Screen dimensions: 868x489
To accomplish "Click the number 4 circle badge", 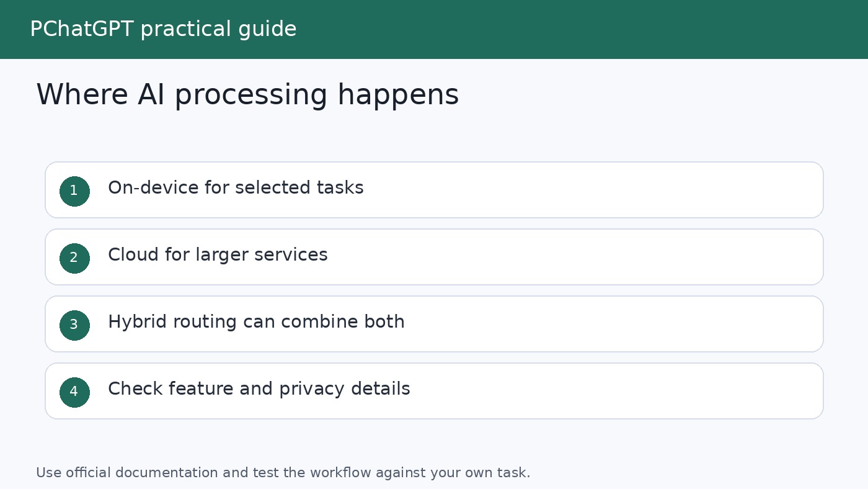I will [x=74, y=392].
